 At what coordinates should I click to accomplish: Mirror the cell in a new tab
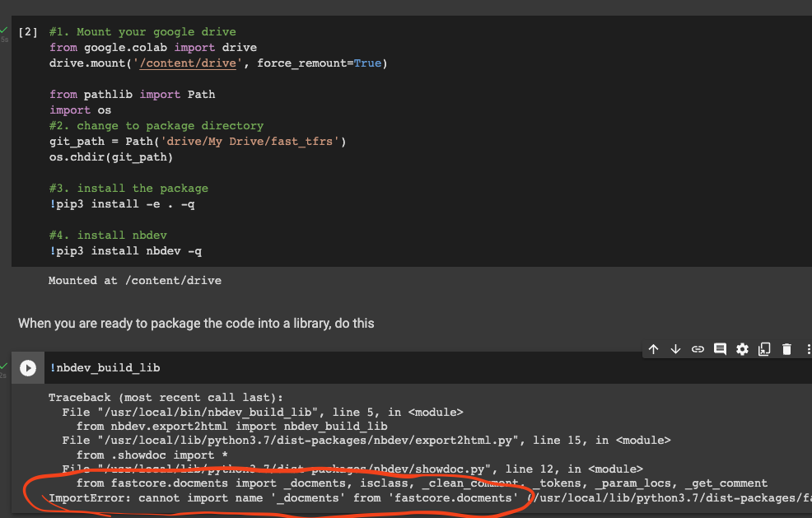coord(763,348)
